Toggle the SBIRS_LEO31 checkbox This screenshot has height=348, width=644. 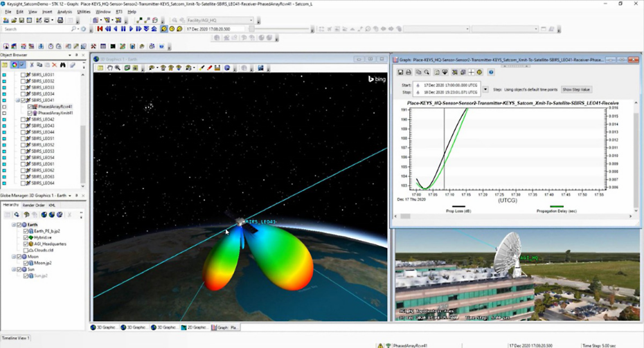point(23,75)
